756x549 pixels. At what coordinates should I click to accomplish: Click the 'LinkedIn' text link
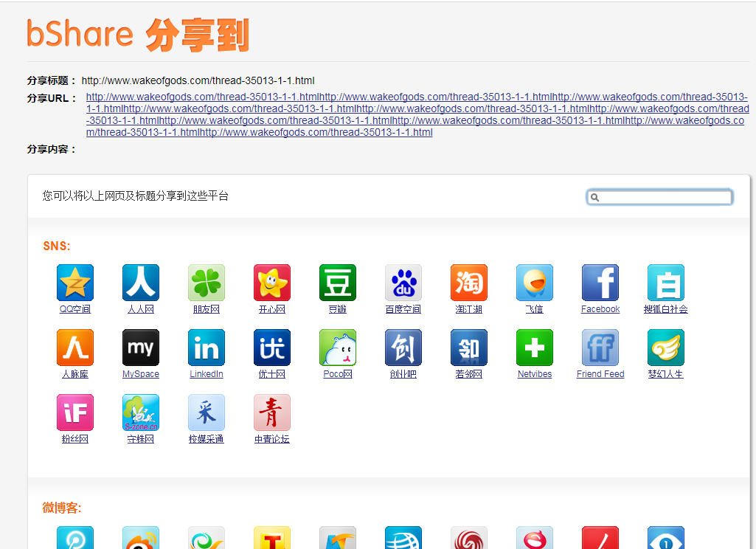pos(207,374)
